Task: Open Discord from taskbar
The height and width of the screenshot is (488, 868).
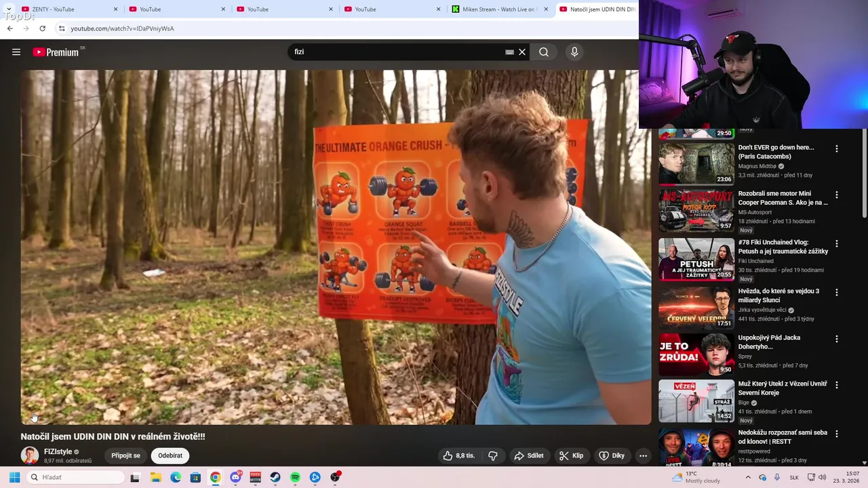Action: point(235,477)
